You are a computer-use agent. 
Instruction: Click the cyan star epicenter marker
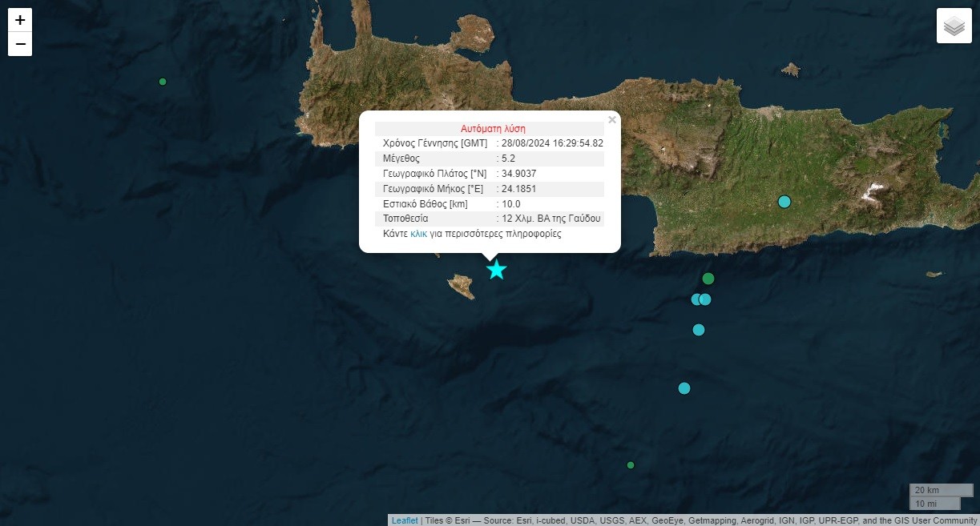pos(497,269)
